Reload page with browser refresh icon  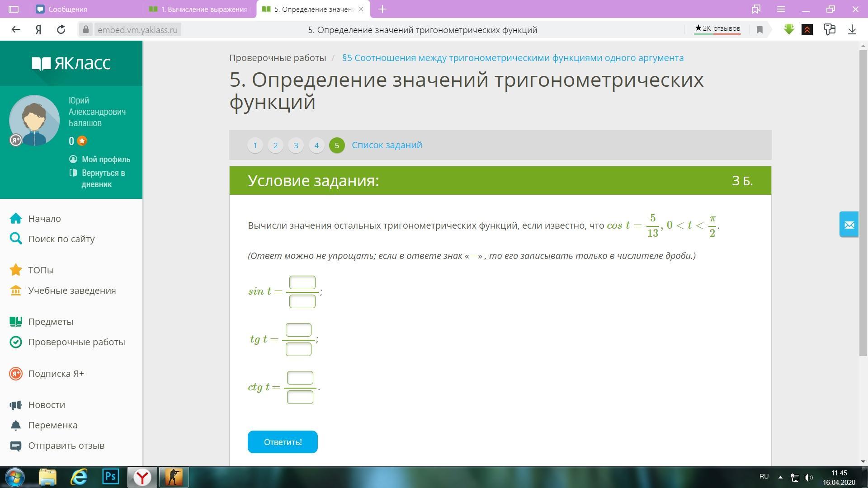pyautogui.click(x=61, y=30)
